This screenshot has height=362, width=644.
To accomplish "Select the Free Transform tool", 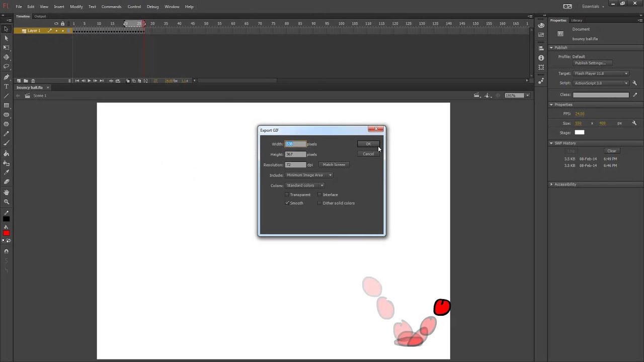I will [x=7, y=48].
